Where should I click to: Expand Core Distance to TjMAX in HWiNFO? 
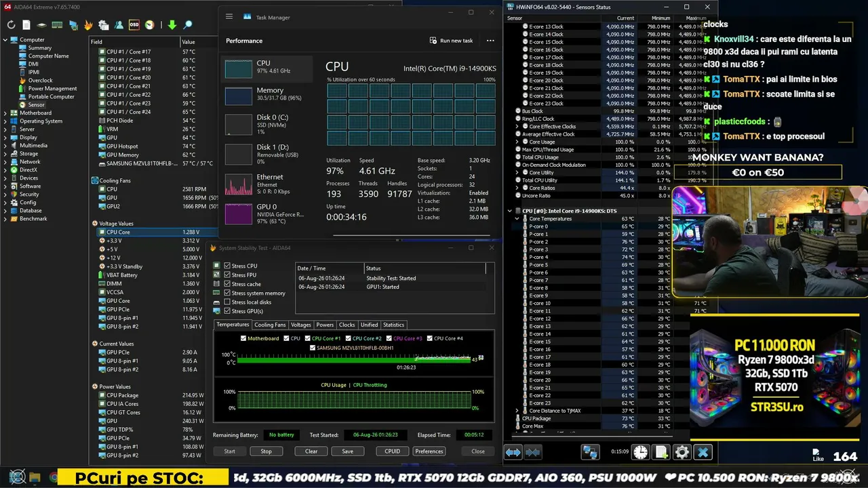click(517, 411)
